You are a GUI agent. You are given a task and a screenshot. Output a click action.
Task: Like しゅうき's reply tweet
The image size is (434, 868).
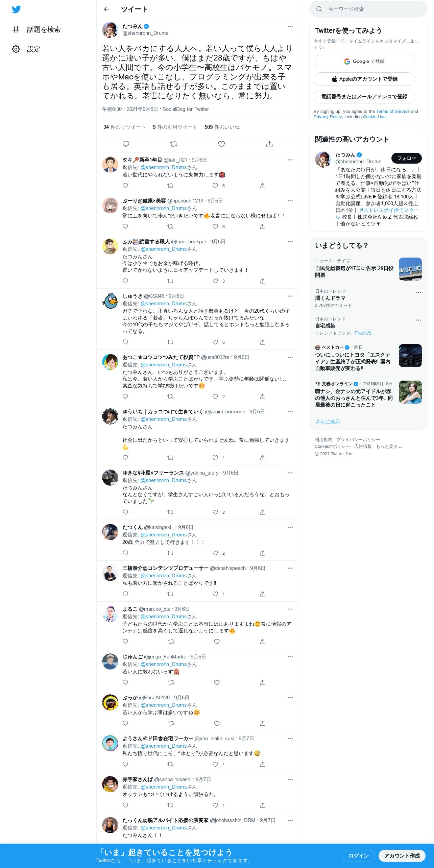(215, 342)
